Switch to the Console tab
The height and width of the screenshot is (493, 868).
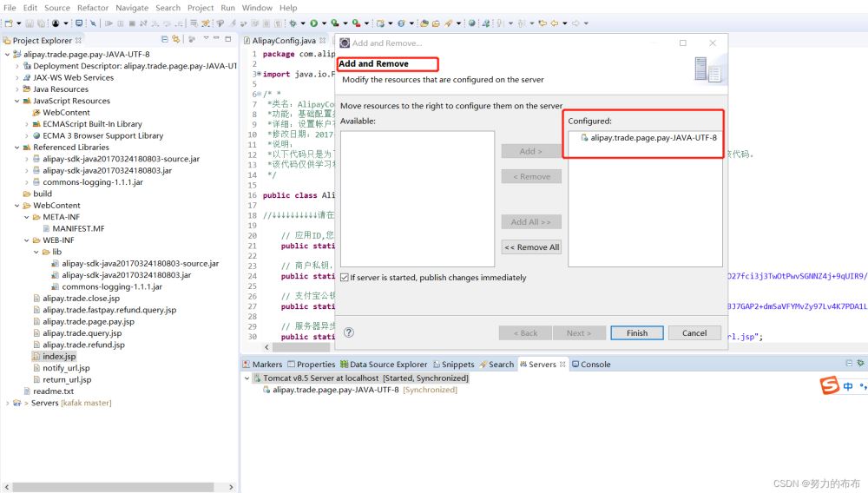[595, 365]
